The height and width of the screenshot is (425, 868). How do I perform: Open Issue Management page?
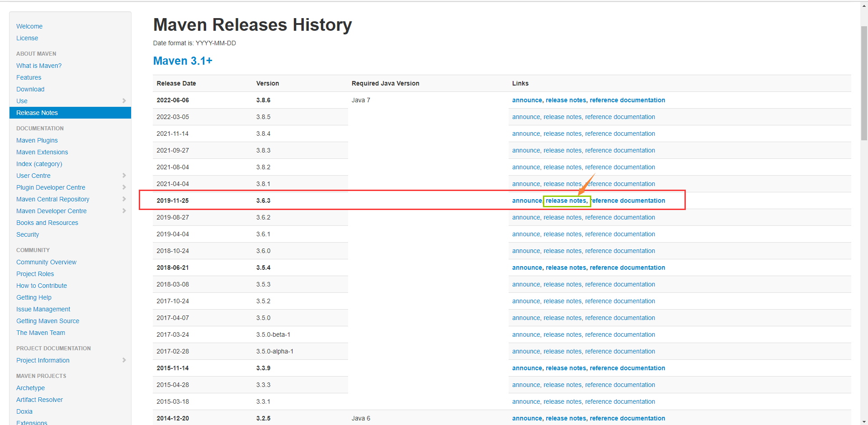[x=43, y=309]
